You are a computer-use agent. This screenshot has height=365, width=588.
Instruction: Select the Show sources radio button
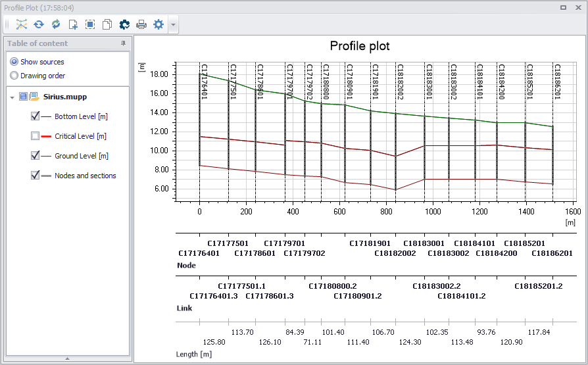pyautogui.click(x=14, y=62)
